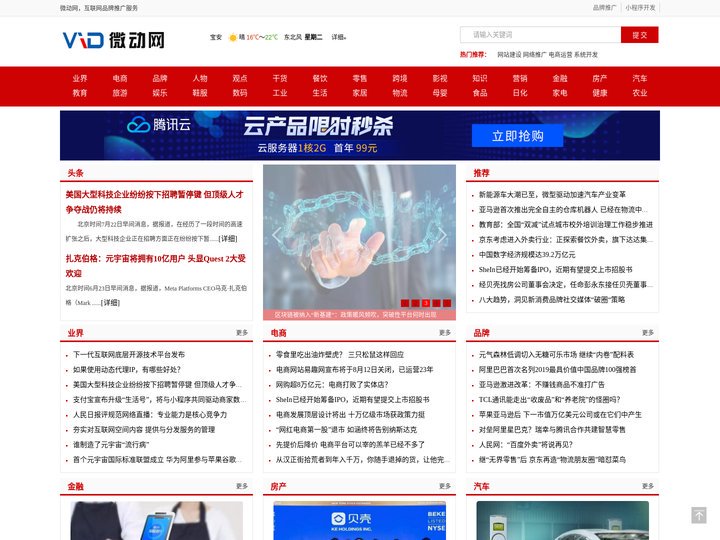Click carousel caption about 区块链
Image resolution: width=720 pixels, height=540 pixels.
pos(355,315)
